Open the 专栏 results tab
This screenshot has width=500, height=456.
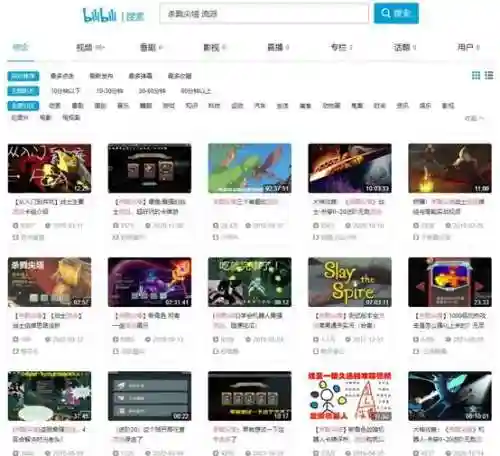pyautogui.click(x=341, y=48)
